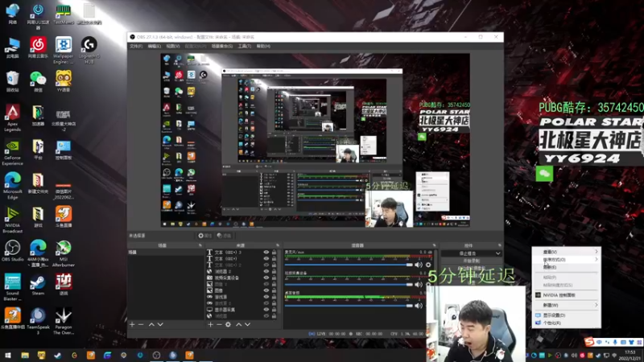Open the 微信 WeChat desktop icon
The height and width of the screenshot is (362, 644).
point(38,81)
